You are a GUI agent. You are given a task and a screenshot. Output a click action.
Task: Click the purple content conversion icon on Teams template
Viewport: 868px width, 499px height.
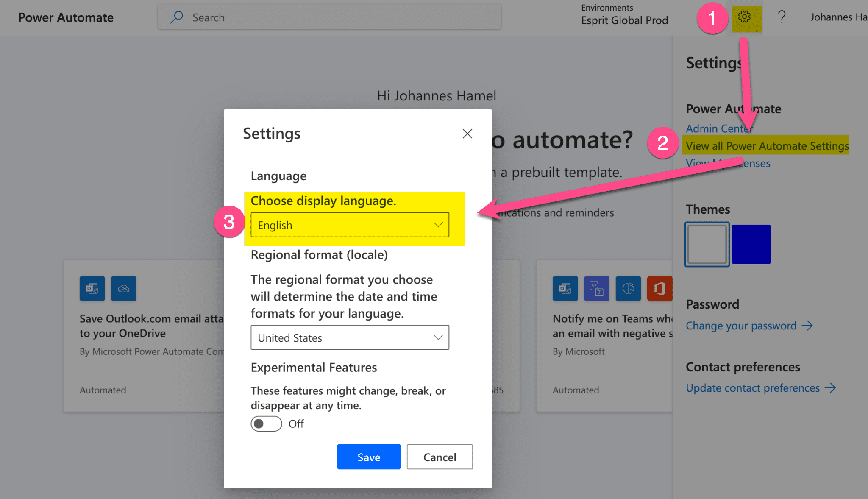597,288
